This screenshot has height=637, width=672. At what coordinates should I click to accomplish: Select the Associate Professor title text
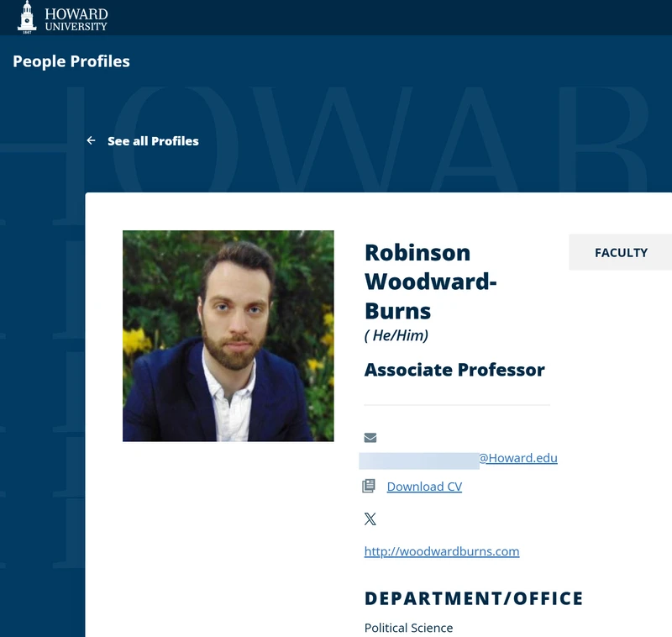(x=454, y=370)
